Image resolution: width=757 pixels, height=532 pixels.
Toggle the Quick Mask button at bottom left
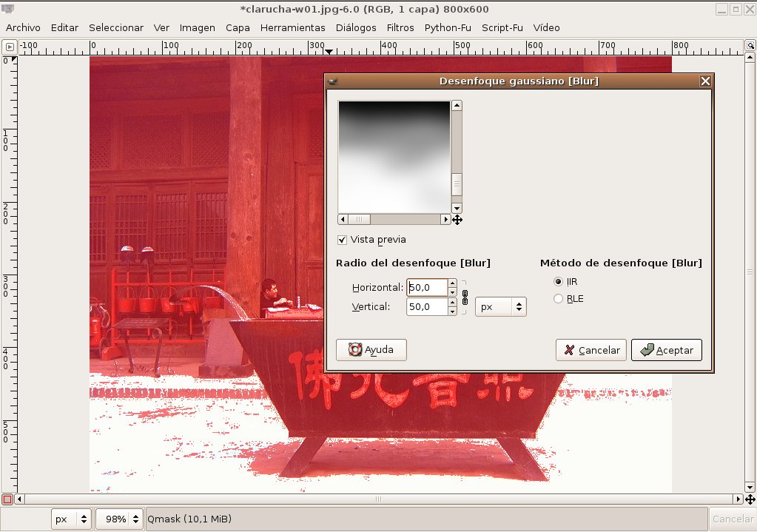7,499
